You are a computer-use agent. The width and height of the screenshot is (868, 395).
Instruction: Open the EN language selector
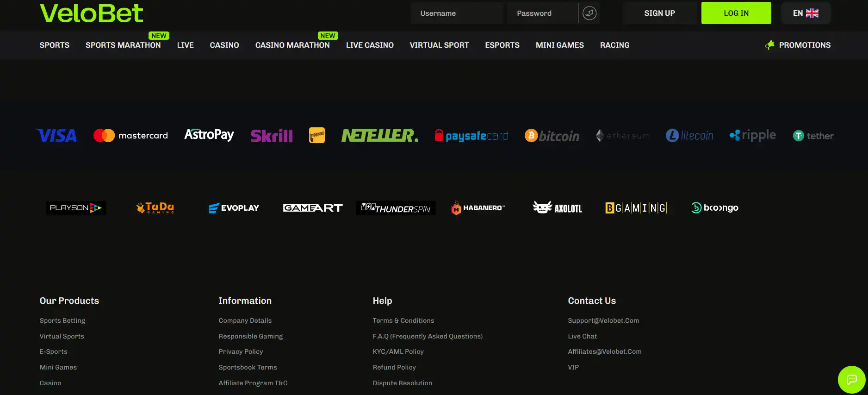tap(806, 13)
